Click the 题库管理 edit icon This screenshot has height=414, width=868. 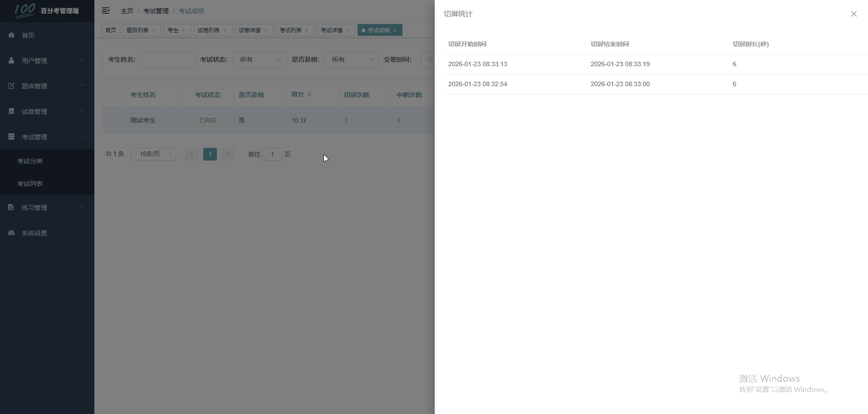point(11,86)
